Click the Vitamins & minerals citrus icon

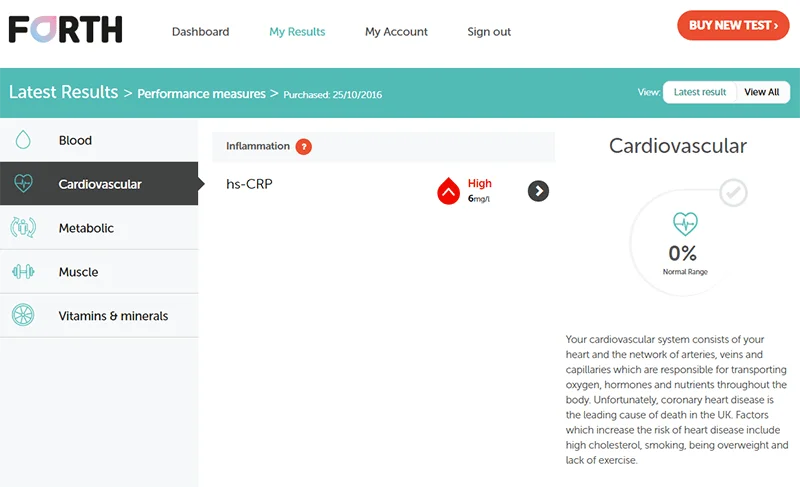[22, 316]
